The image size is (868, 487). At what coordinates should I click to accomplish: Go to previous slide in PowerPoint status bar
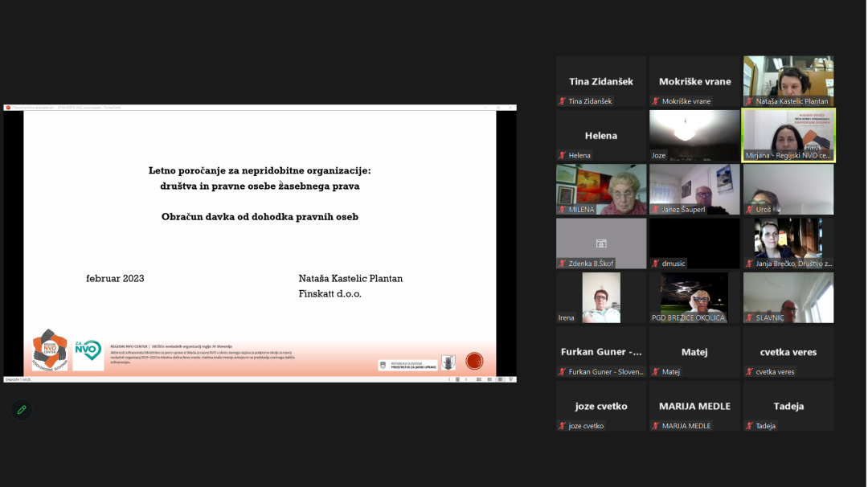tap(448, 379)
